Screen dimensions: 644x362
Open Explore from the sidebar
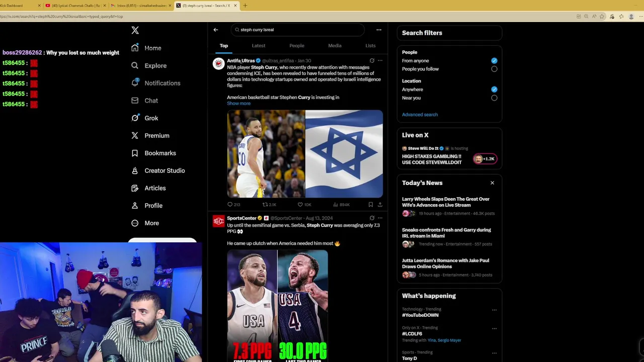pyautogui.click(x=149, y=65)
